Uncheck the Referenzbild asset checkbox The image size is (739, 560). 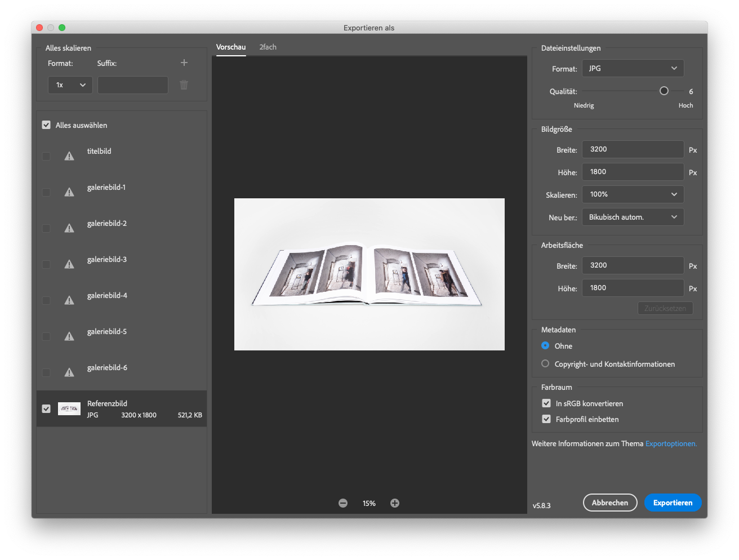click(46, 408)
